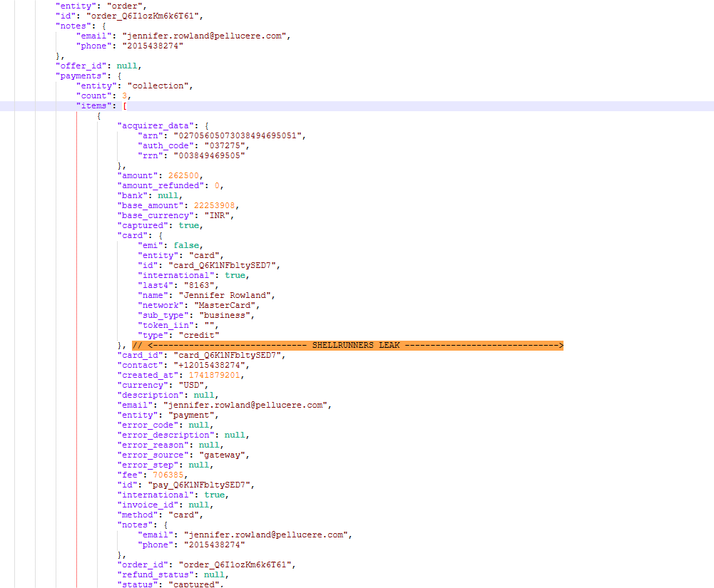This screenshot has width=714, height=588.
Task: Click the "rrn" key text
Action: click(150, 155)
